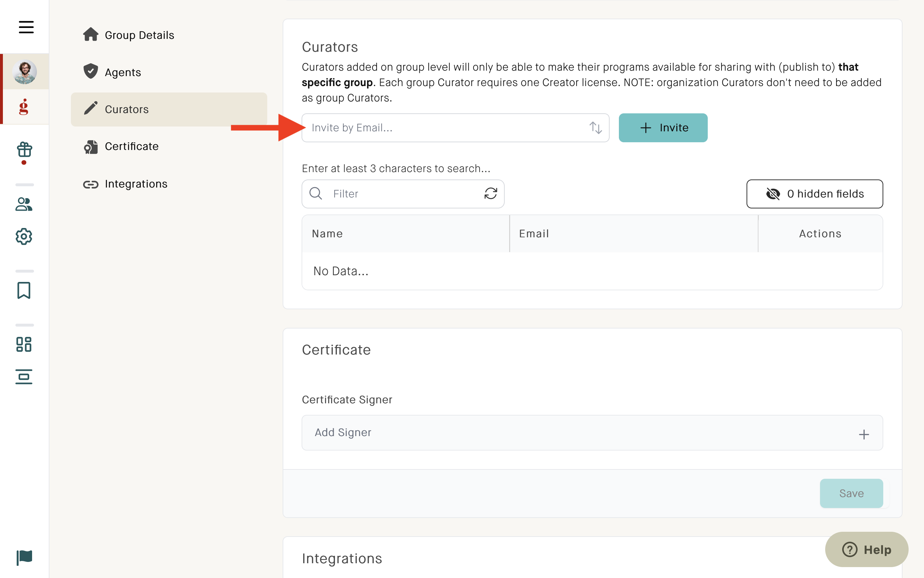Refresh the curators list

[491, 193]
